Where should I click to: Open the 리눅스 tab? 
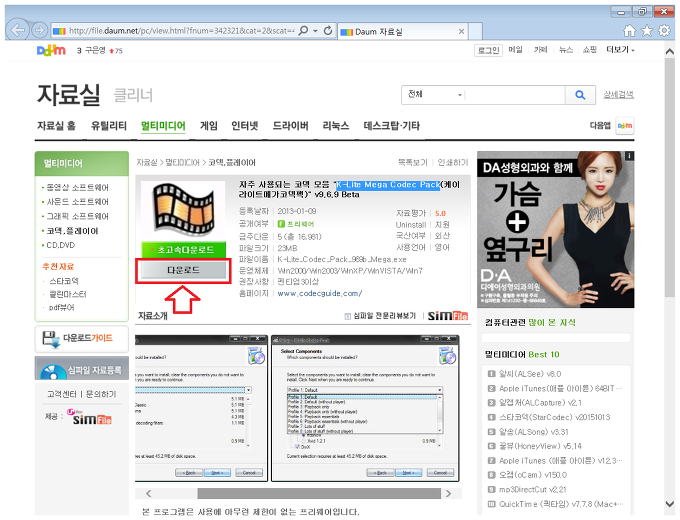(336, 126)
